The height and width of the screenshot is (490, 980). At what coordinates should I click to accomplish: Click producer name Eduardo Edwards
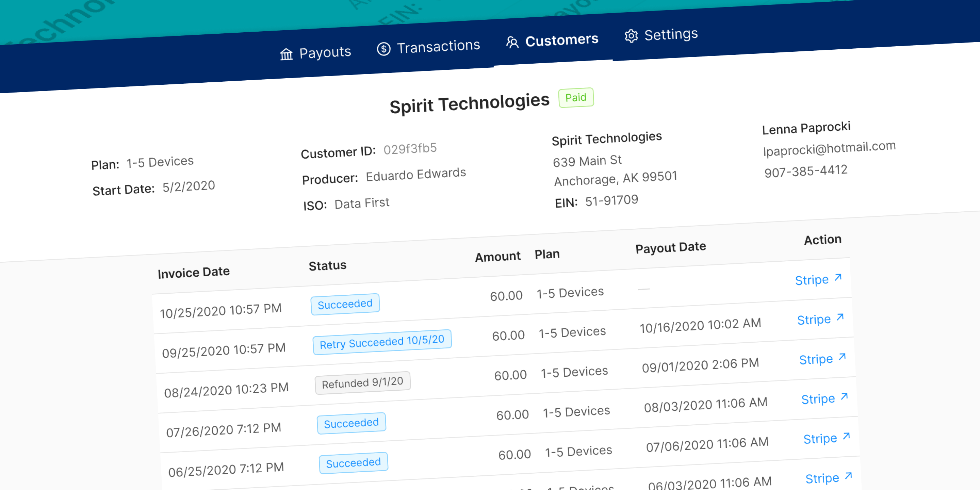(416, 175)
